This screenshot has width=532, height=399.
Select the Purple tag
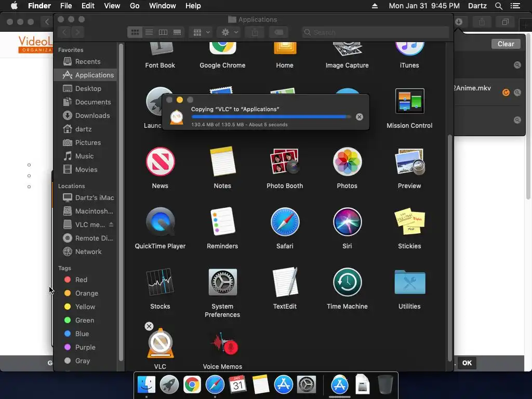coord(86,347)
